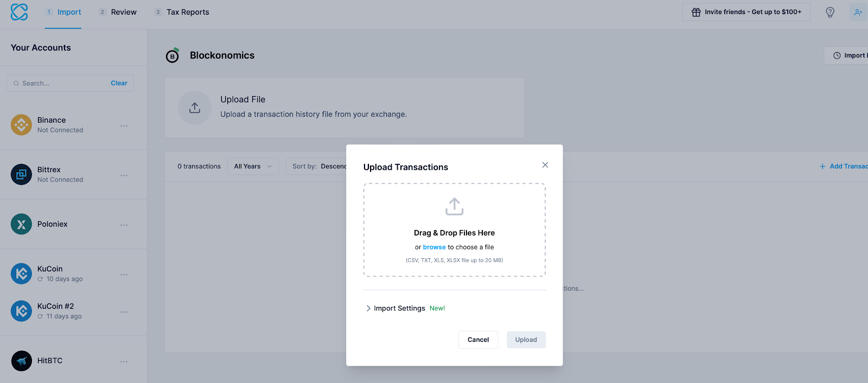Click the Upload File circular icon
Viewport: 868px width, 383px height.
[195, 107]
